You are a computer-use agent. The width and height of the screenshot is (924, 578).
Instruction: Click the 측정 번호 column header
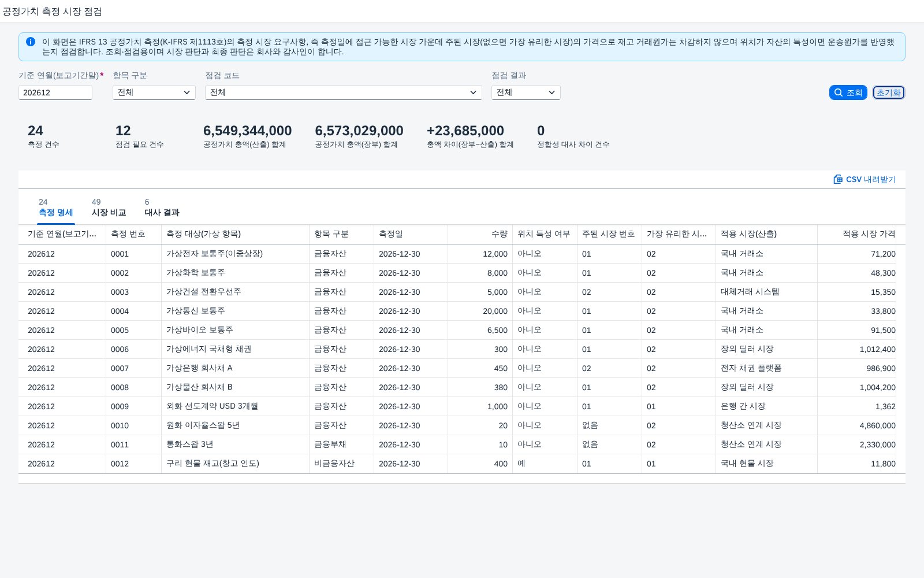[x=134, y=234]
